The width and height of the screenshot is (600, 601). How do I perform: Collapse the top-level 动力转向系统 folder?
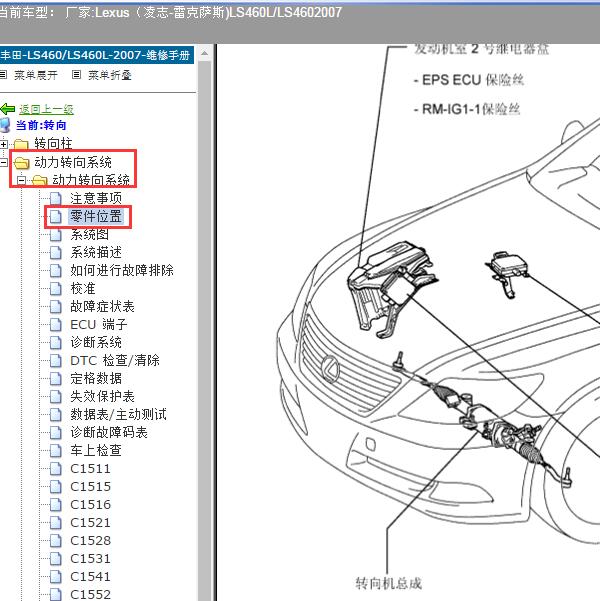3,163
